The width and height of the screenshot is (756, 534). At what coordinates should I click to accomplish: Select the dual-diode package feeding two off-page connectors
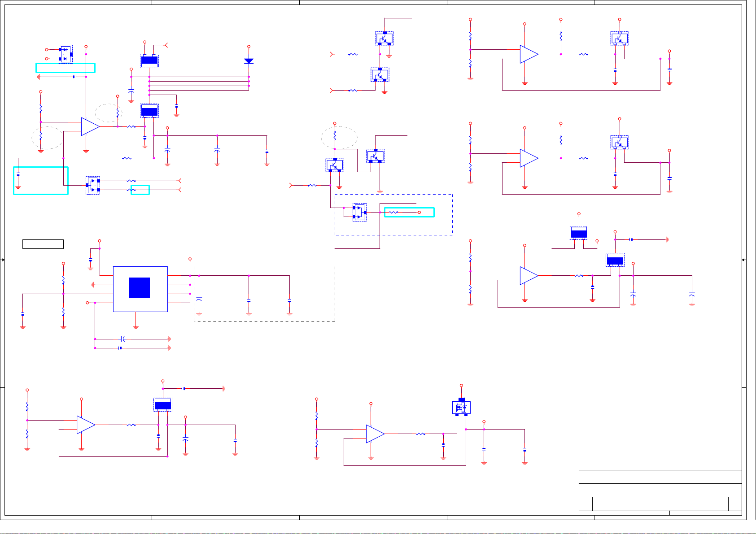pos(93,186)
